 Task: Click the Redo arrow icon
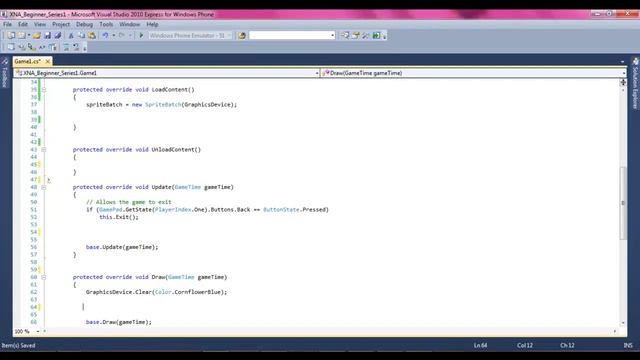tap(122, 36)
